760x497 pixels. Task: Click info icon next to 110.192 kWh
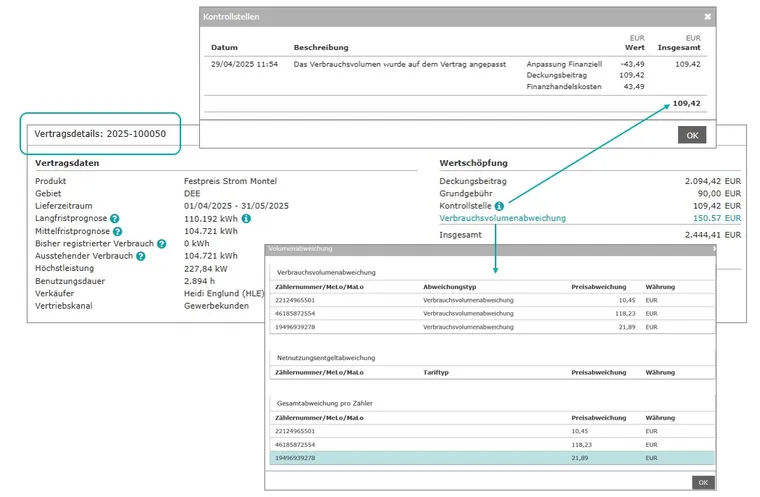(246, 218)
